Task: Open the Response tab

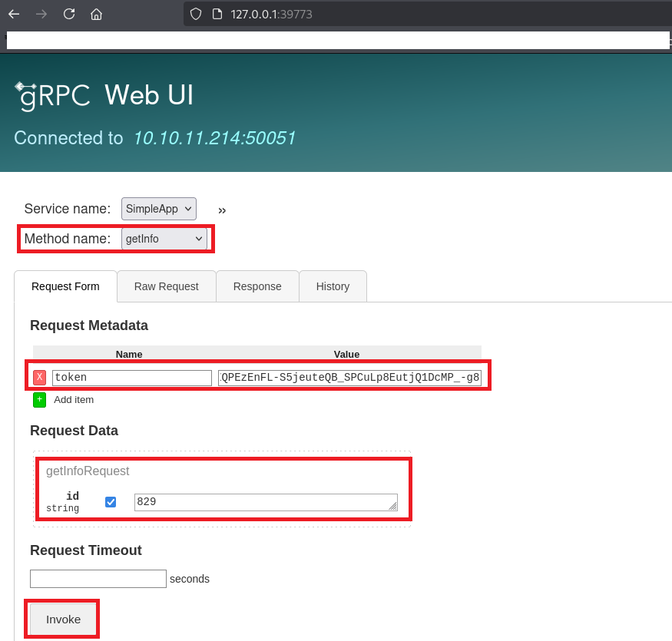Action: tap(257, 286)
